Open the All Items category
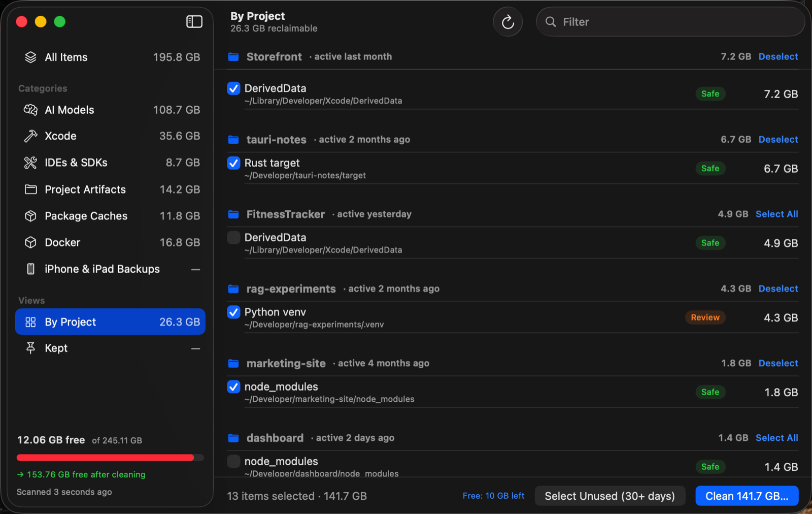This screenshot has height=514, width=812. [110, 57]
